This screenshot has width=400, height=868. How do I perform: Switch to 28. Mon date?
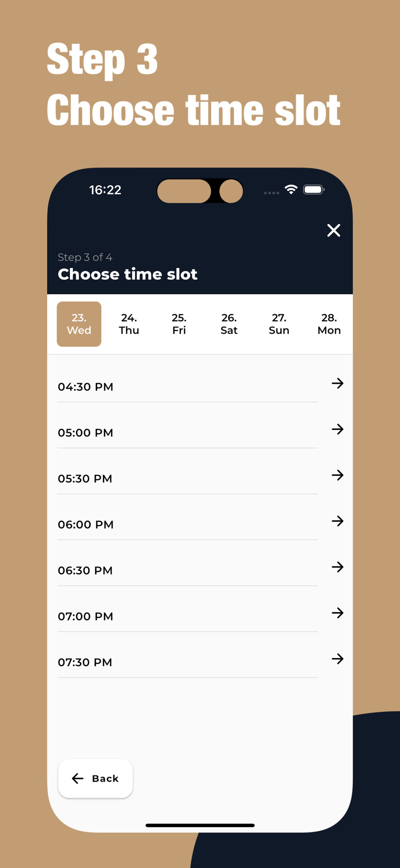pos(329,324)
